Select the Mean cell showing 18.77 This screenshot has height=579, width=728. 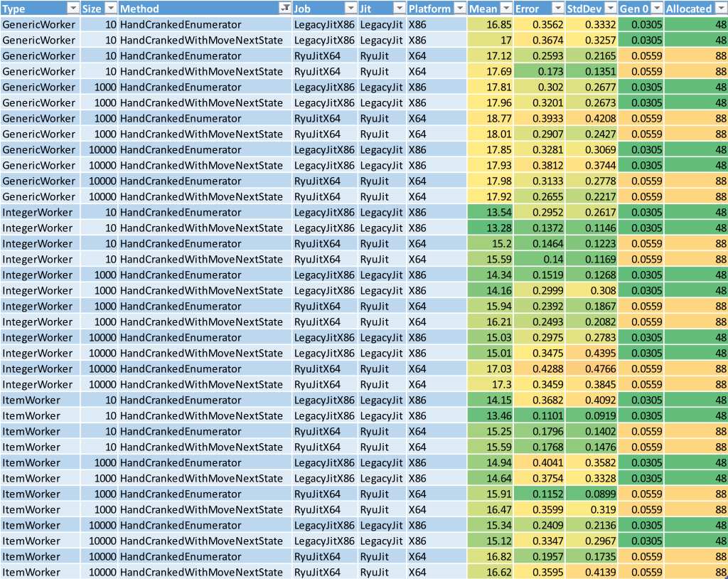(491, 119)
